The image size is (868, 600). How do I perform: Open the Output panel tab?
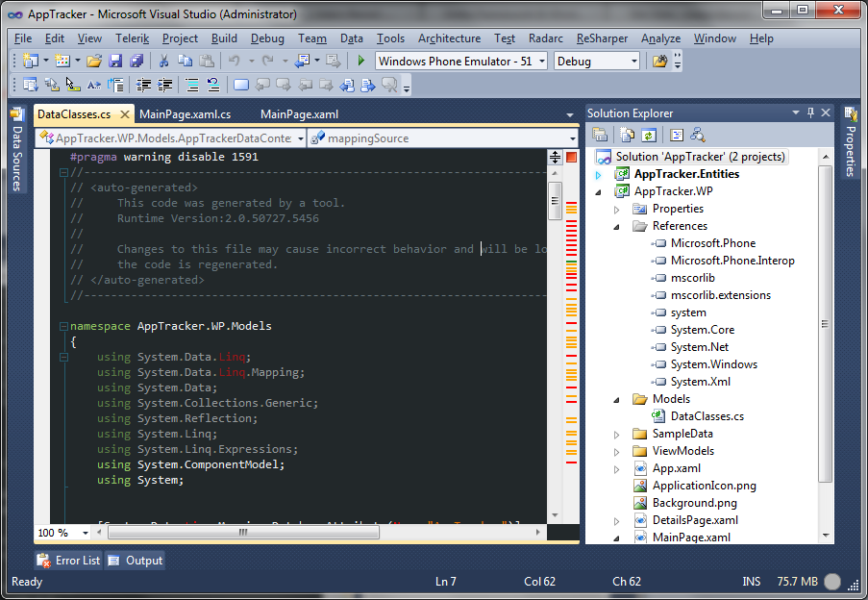(136, 561)
